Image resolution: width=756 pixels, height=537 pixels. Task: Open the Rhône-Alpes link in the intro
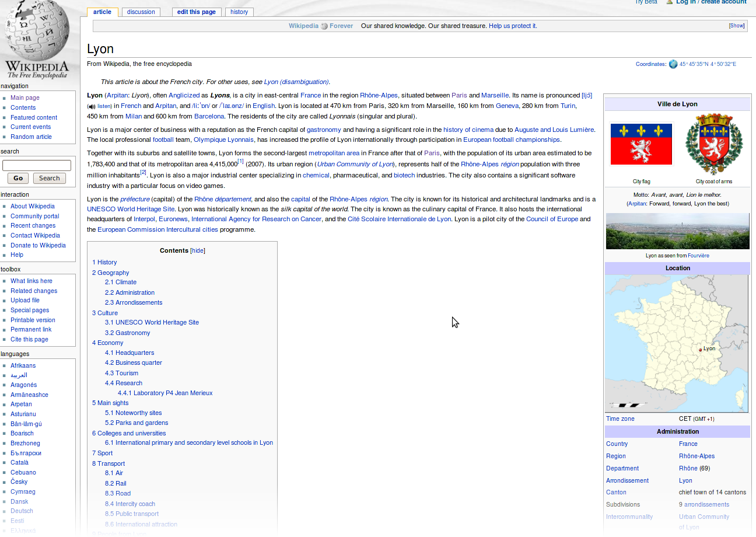tap(379, 95)
